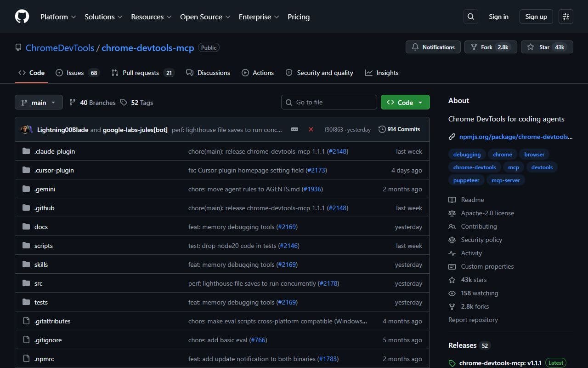Viewport: 588px width, 368px height.
Task: Open the Discussions tab
Action: (208, 73)
